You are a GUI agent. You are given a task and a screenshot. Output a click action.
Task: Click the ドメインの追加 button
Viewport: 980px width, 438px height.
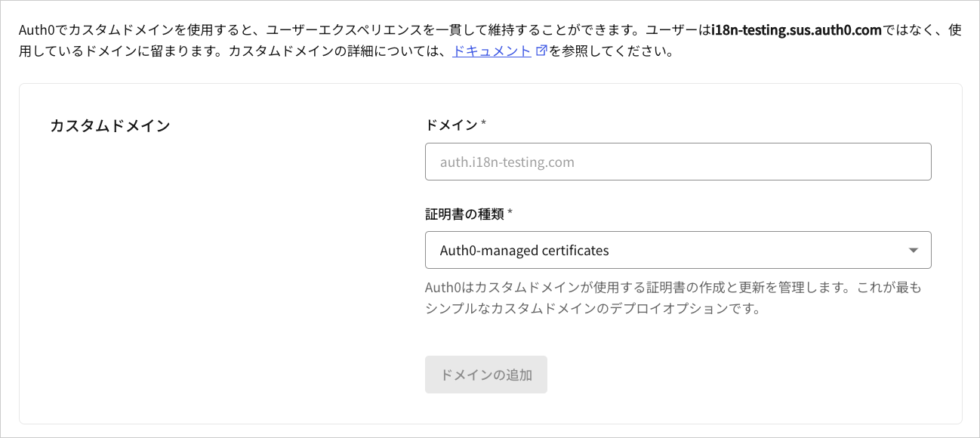click(x=486, y=375)
